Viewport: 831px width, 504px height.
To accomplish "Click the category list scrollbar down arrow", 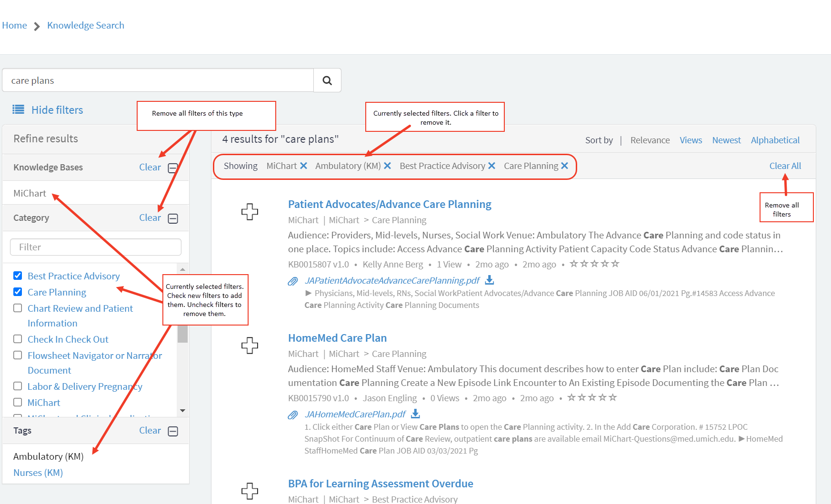I will pos(182,410).
